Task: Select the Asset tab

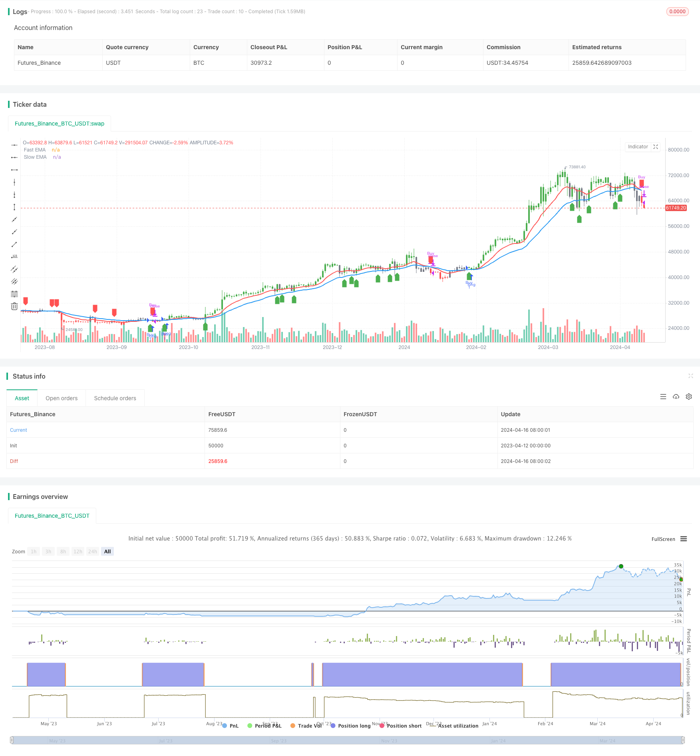Action: point(22,398)
